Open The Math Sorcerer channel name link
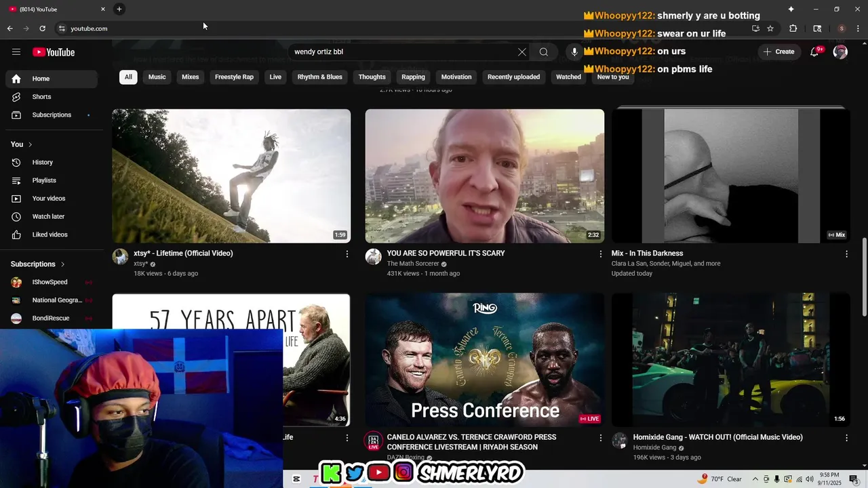The image size is (868, 488). (x=413, y=264)
